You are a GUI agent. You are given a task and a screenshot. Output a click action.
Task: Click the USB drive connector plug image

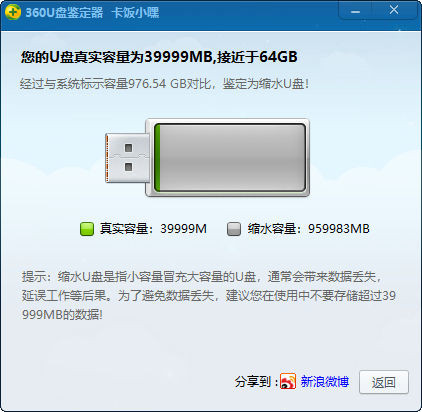point(127,158)
